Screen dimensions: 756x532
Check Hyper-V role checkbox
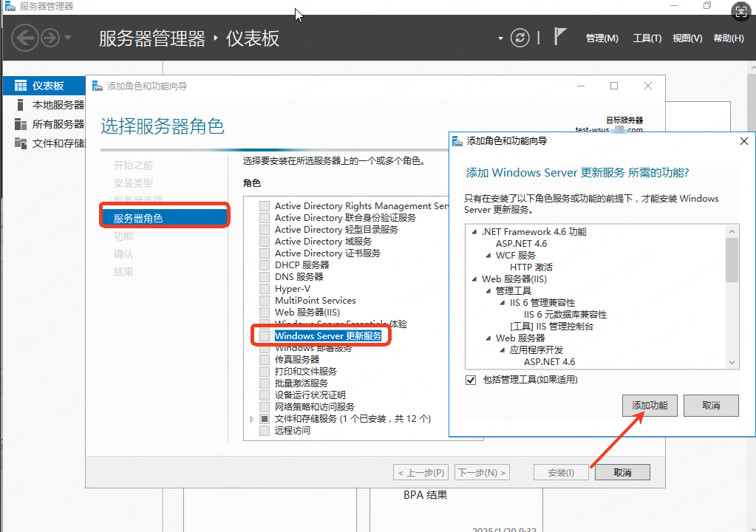point(265,289)
